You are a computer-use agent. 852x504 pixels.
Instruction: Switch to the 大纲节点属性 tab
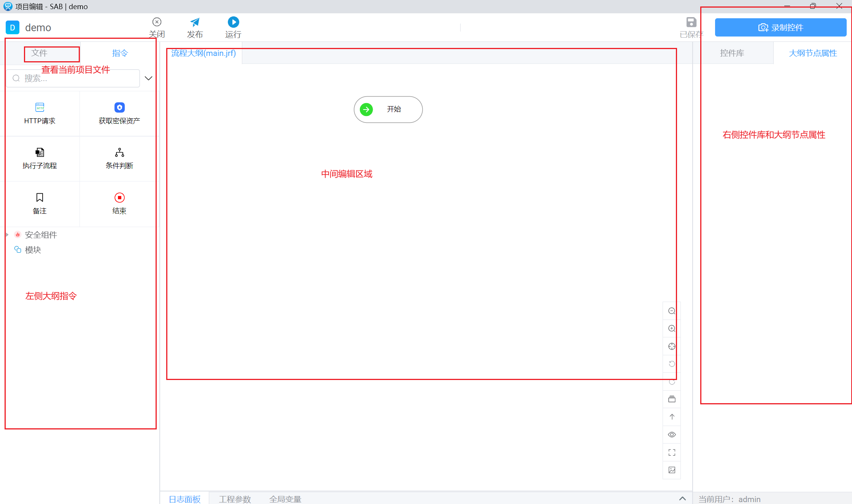813,53
